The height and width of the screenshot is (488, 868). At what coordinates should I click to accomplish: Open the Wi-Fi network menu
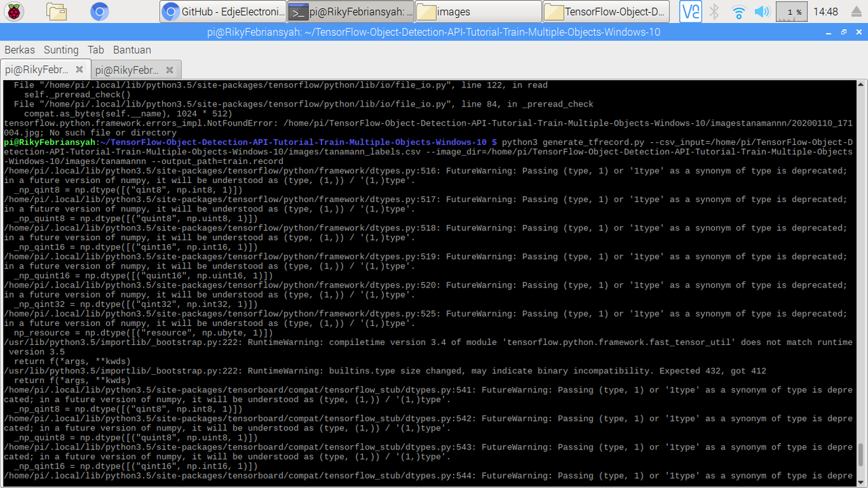[x=739, y=12]
